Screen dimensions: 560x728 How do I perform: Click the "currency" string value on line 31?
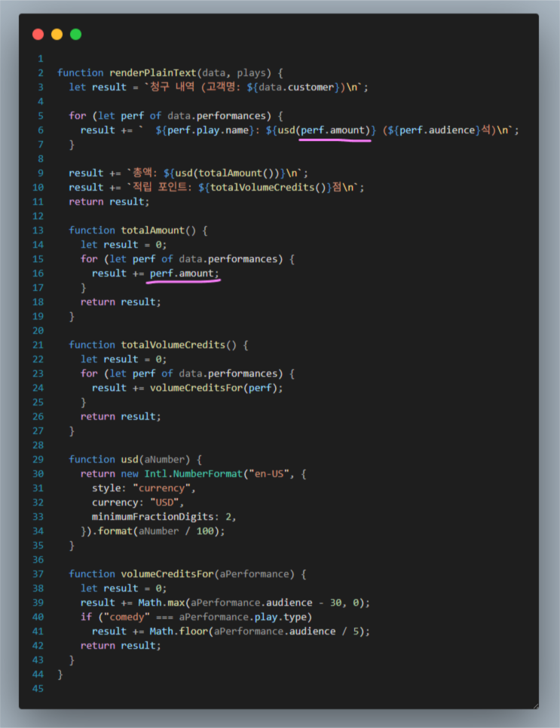click(x=161, y=488)
